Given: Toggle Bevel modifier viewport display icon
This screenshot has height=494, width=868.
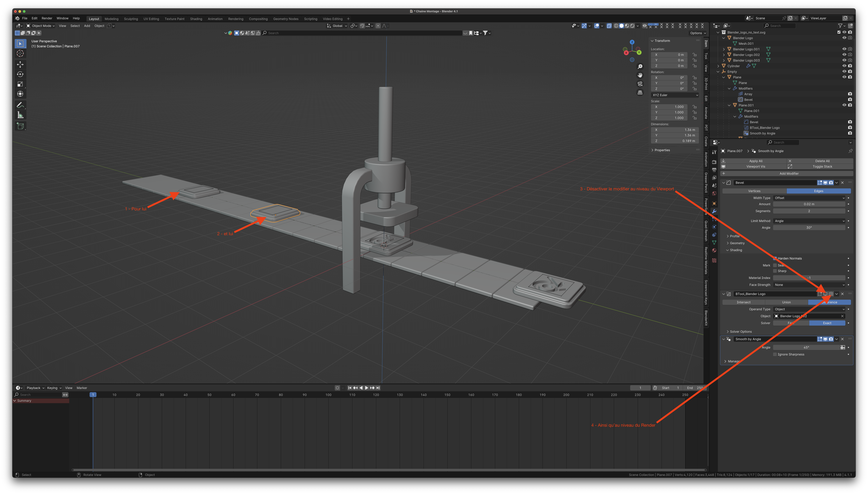Looking at the screenshot, I should (x=825, y=183).
